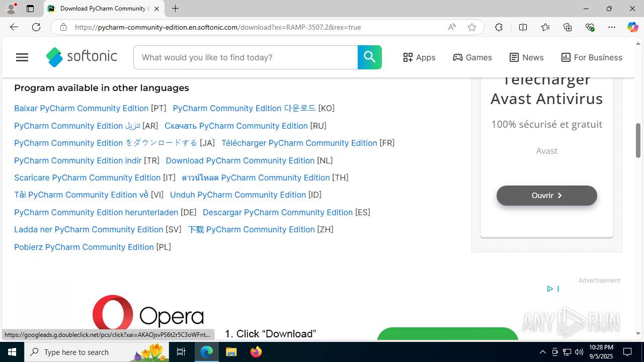Close the Download PyCharm Community tab
Image resolution: width=644 pixels, height=362 pixels.
click(x=156, y=9)
